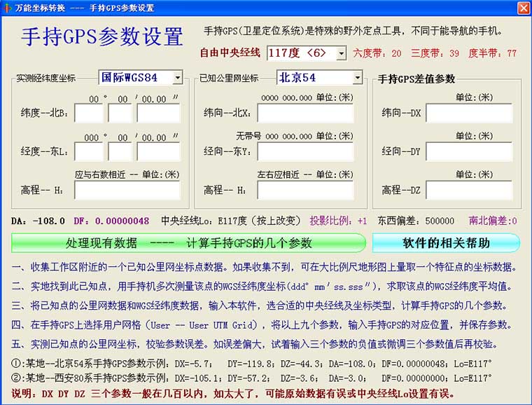Click the 经向--DY difference field
Image resolution: width=532 pixels, height=405 pixels.
pos(469,151)
